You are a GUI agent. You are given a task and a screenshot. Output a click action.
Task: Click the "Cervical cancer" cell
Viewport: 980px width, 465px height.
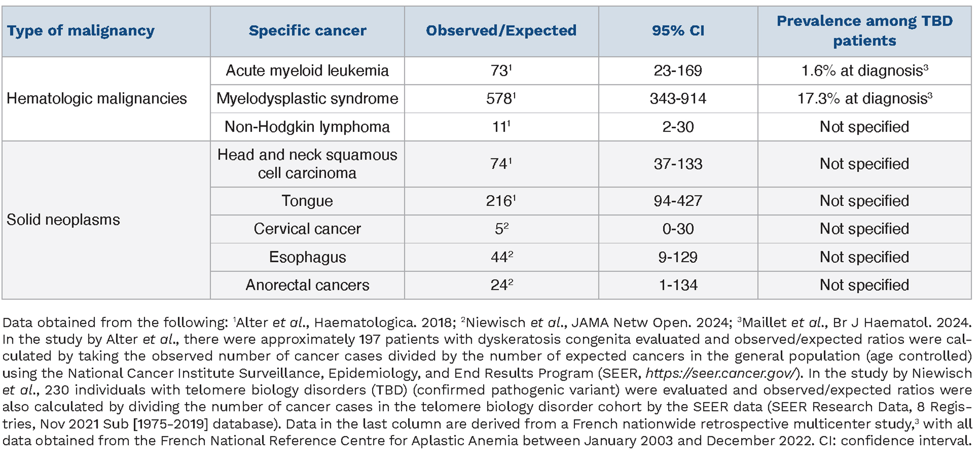(x=307, y=229)
